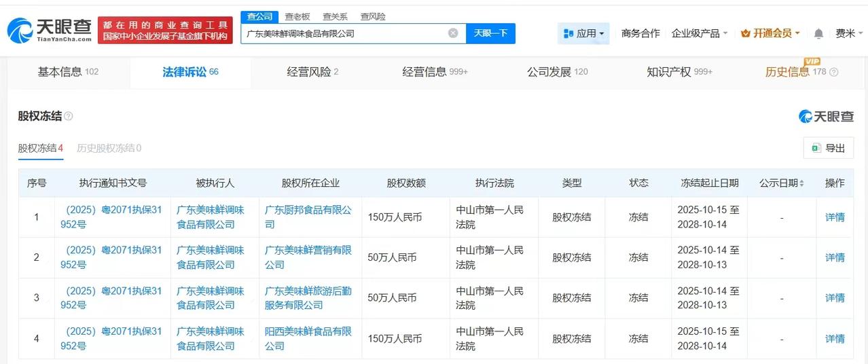
Task: Click freeze dates cell in row 3
Action: pos(708,297)
